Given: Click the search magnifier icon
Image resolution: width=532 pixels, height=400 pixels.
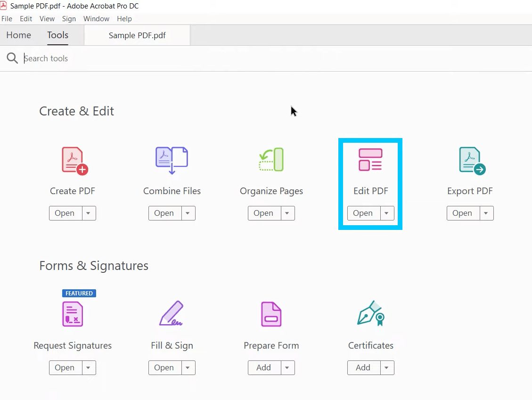Looking at the screenshot, I should (x=12, y=58).
